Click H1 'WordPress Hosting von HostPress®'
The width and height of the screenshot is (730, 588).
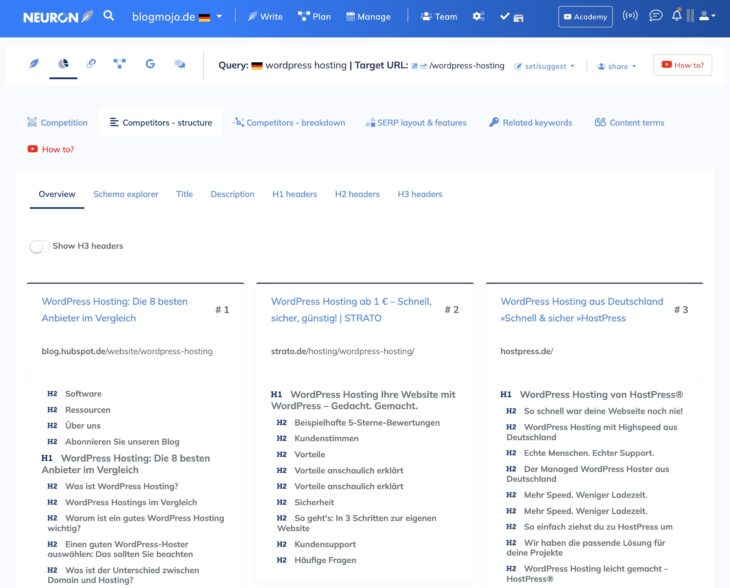pos(592,395)
